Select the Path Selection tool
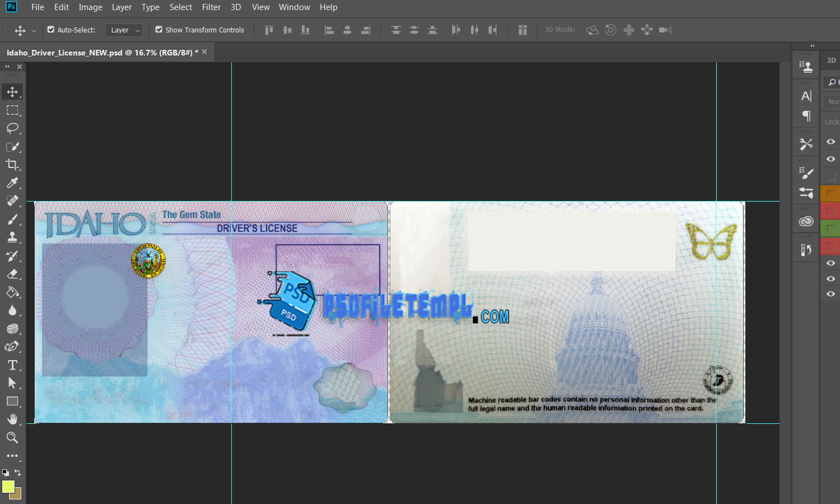The width and height of the screenshot is (840, 504). click(x=12, y=383)
